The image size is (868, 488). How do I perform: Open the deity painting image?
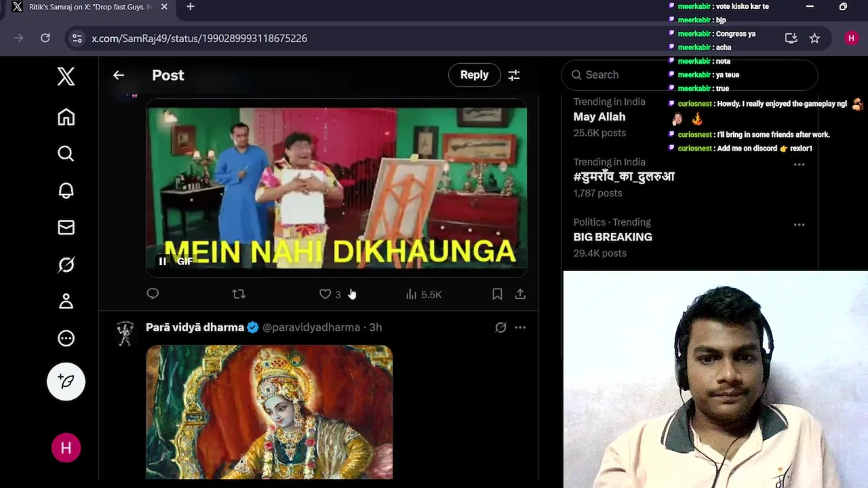(269, 412)
